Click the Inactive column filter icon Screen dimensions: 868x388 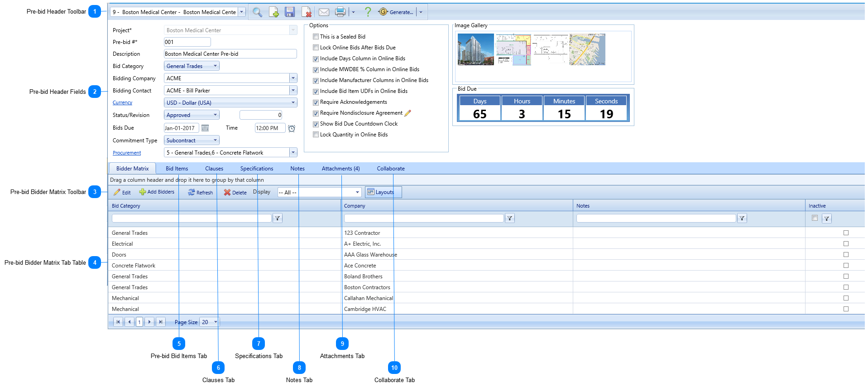pos(827,218)
